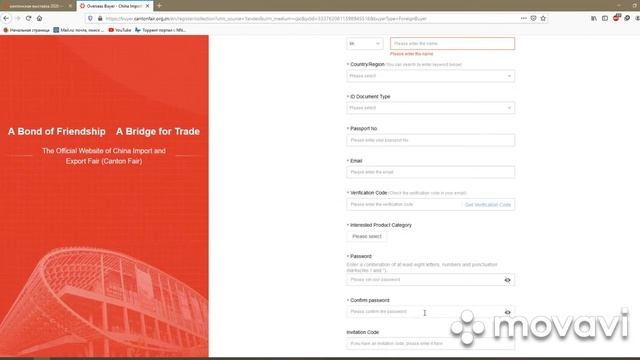Screen dimensions: 640x360
Task: Open the tracking protection shield icon
Action: [90, 18]
